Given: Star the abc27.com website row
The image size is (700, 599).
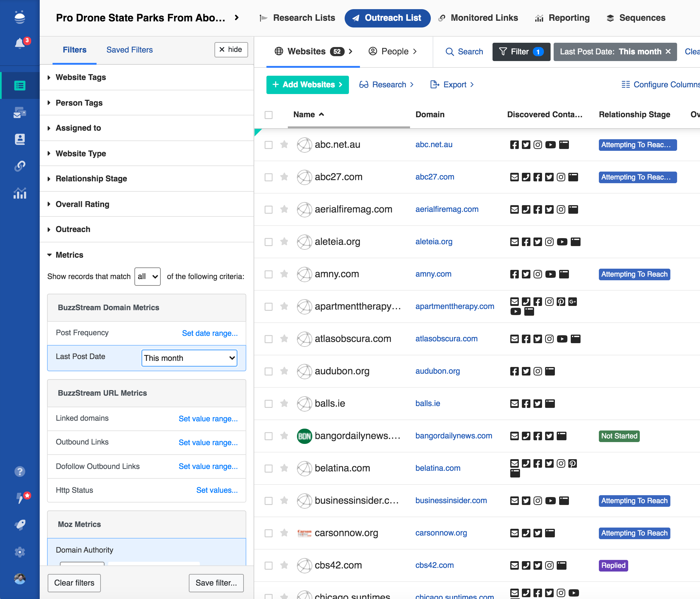Looking at the screenshot, I should pyautogui.click(x=284, y=176).
